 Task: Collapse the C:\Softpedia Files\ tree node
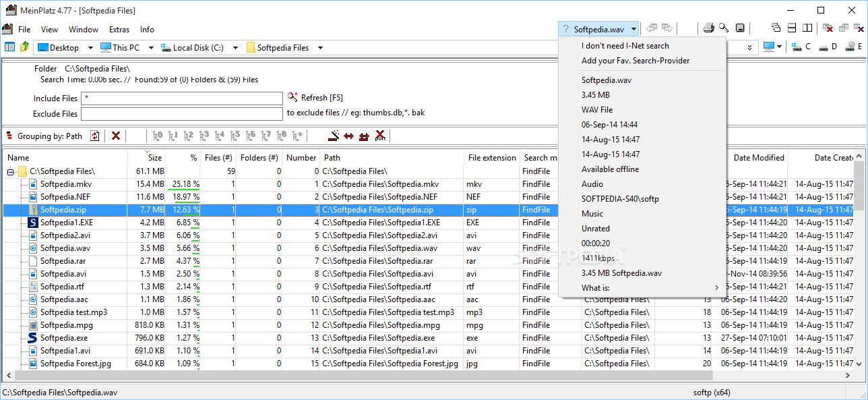tap(11, 171)
